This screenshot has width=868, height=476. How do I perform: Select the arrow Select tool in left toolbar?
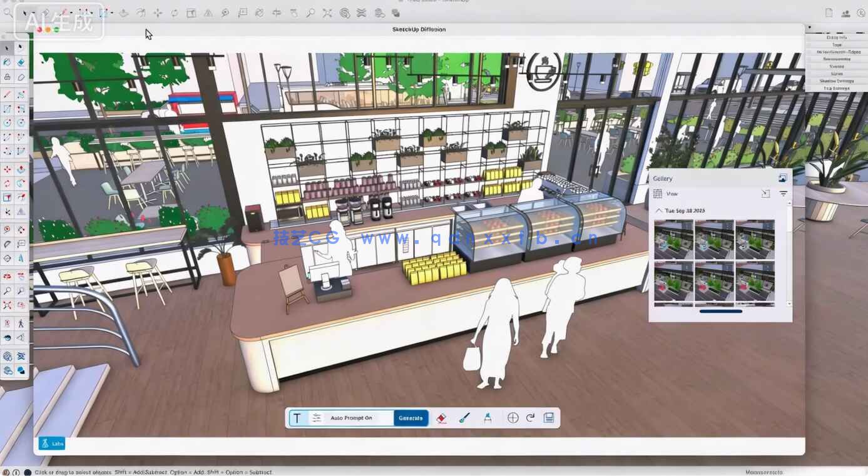pos(8,47)
